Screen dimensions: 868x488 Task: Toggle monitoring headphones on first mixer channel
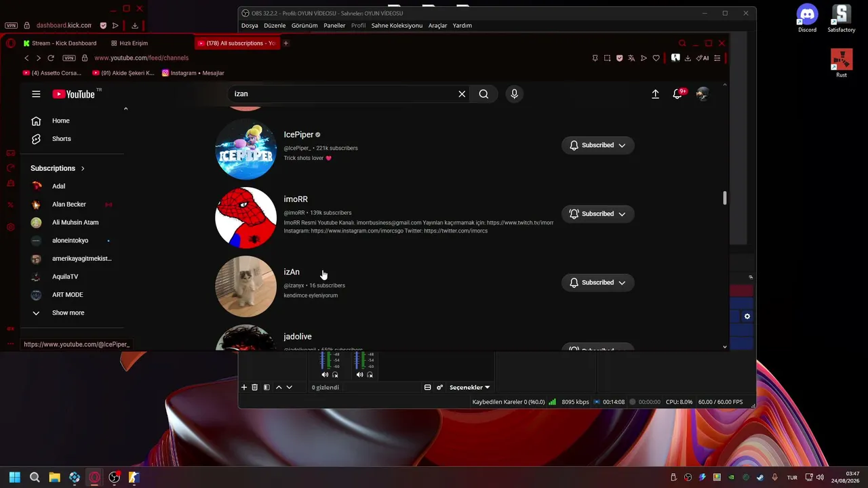(335, 375)
